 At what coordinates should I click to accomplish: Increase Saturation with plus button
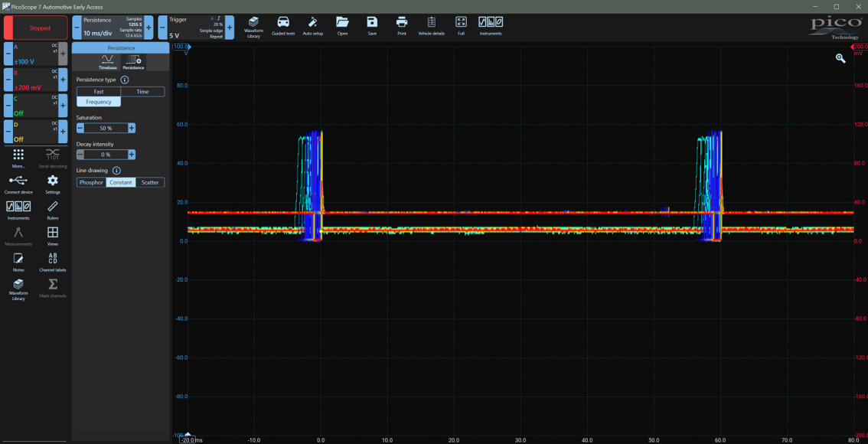[132, 129]
